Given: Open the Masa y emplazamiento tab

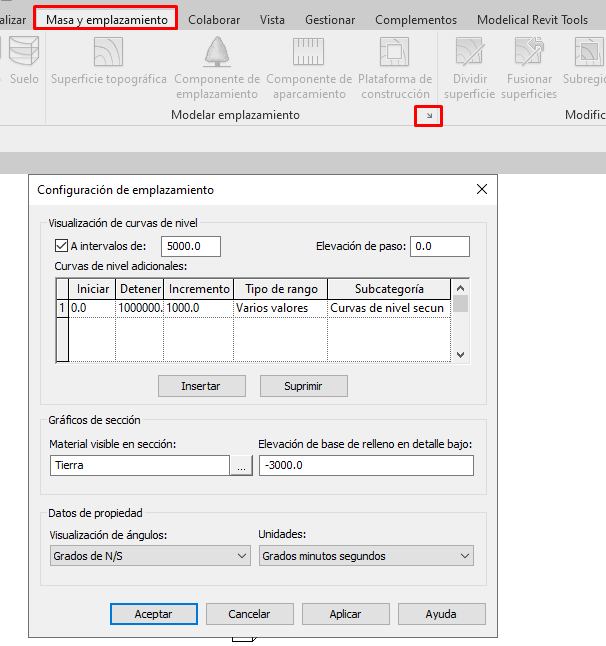Looking at the screenshot, I should pyautogui.click(x=106, y=19).
